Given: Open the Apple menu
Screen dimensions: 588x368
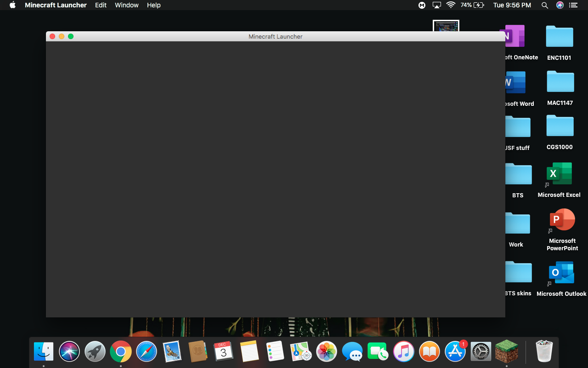Looking at the screenshot, I should point(12,5).
